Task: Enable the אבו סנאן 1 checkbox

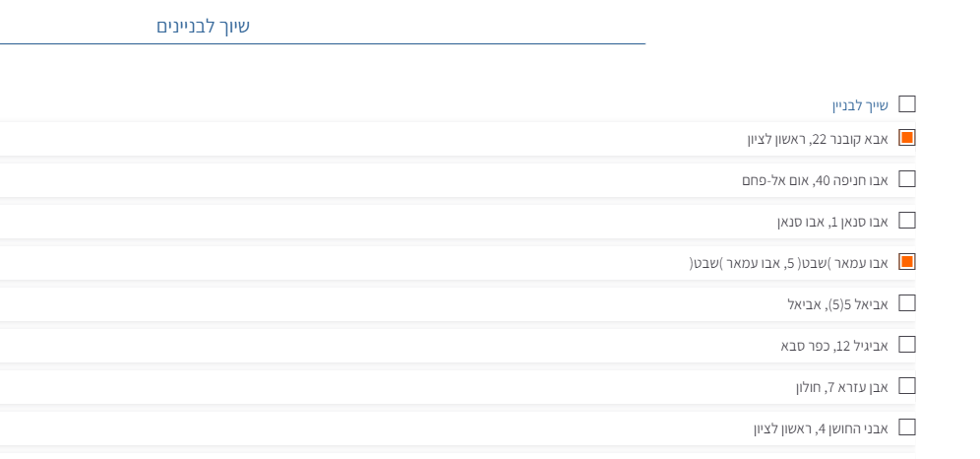Action: 908,221
